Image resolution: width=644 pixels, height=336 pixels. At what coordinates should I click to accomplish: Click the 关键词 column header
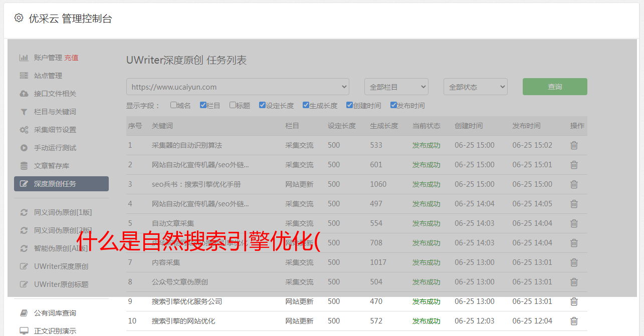(x=162, y=126)
